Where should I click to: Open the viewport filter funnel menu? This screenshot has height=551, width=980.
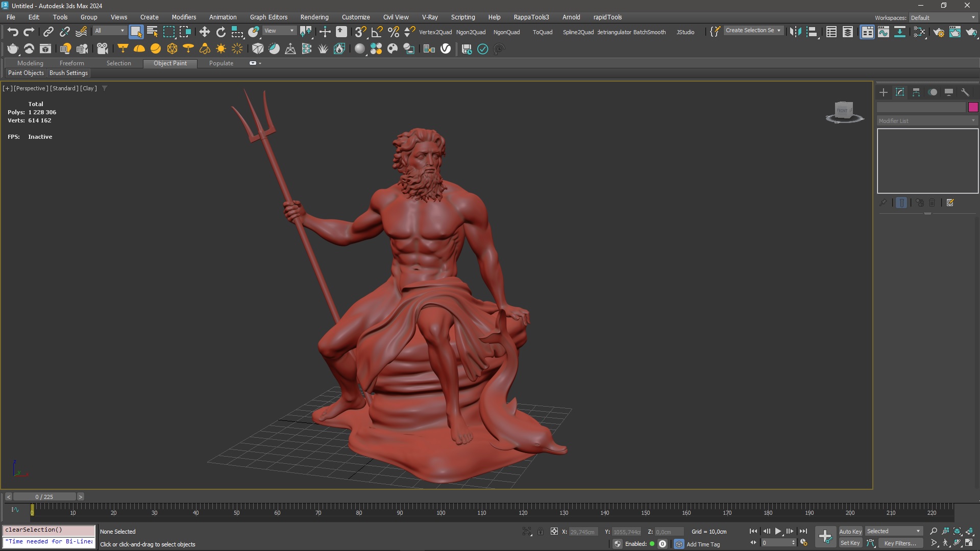[104, 88]
